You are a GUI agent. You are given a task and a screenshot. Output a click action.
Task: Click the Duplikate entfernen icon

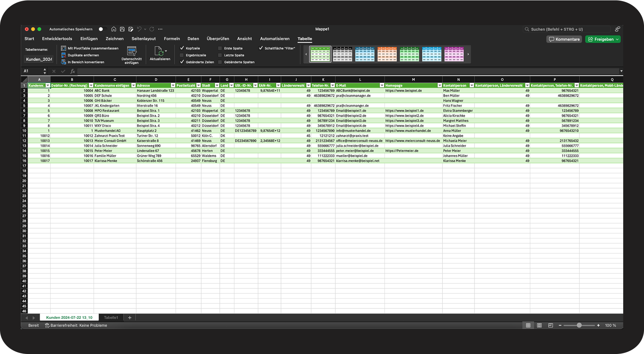[63, 55]
